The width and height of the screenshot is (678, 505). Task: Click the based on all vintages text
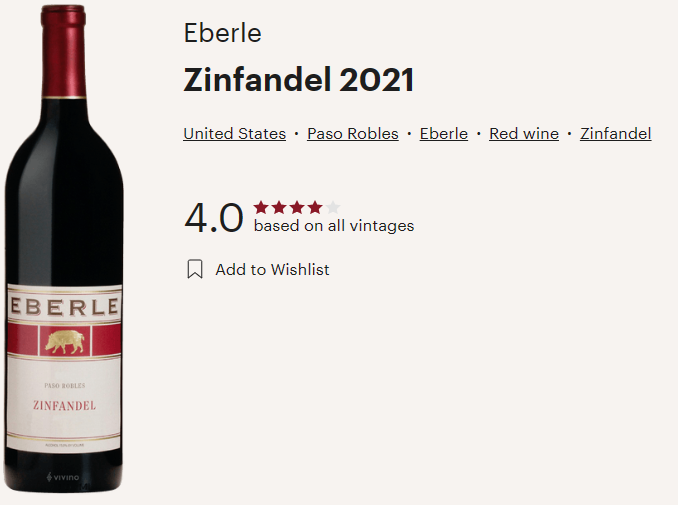coord(334,226)
